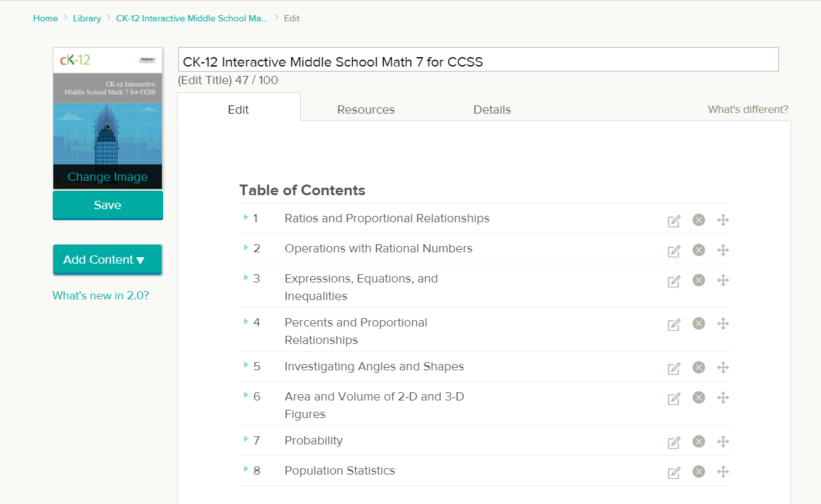Switch to the Resources tab
821x504 pixels.
[366, 109]
